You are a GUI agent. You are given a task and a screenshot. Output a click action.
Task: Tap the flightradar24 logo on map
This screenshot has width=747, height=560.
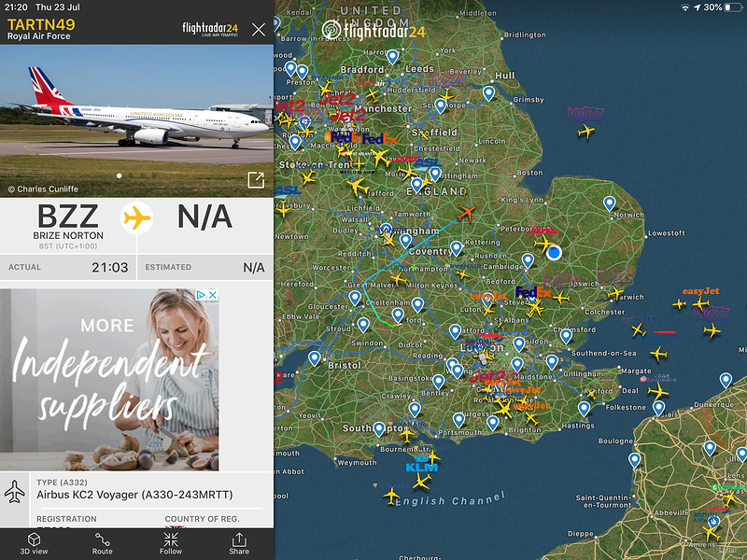[x=373, y=31]
